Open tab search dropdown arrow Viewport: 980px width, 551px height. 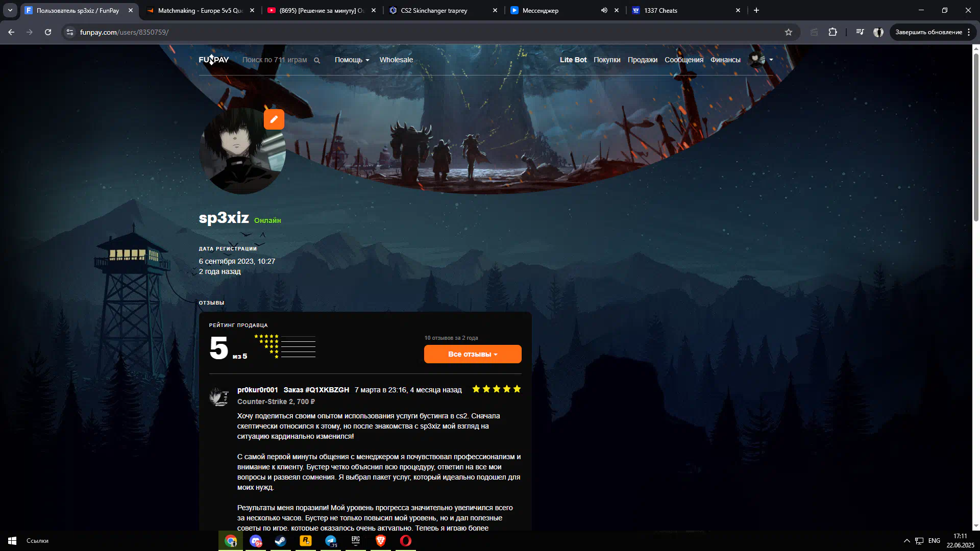tap(10, 10)
